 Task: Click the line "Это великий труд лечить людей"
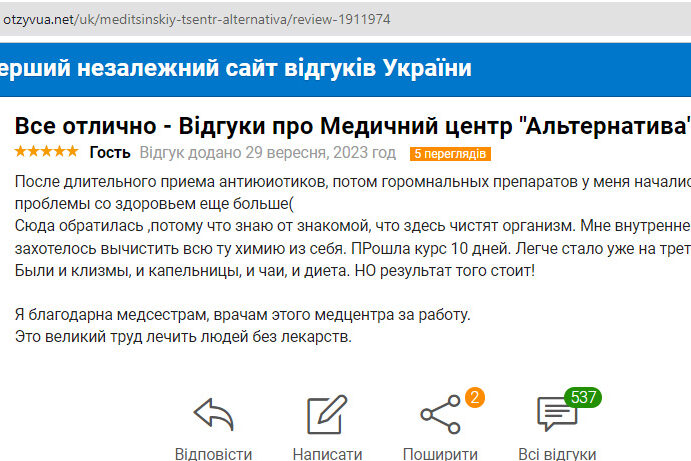point(183,336)
